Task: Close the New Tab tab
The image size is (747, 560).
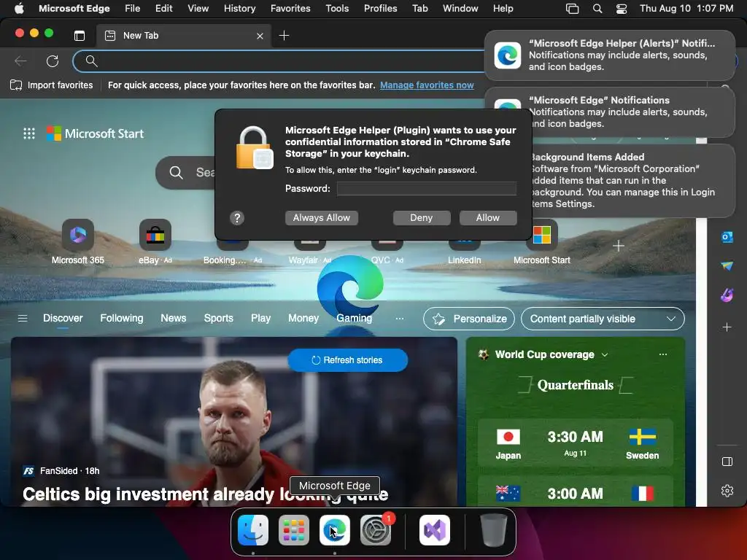Action: 260,36
